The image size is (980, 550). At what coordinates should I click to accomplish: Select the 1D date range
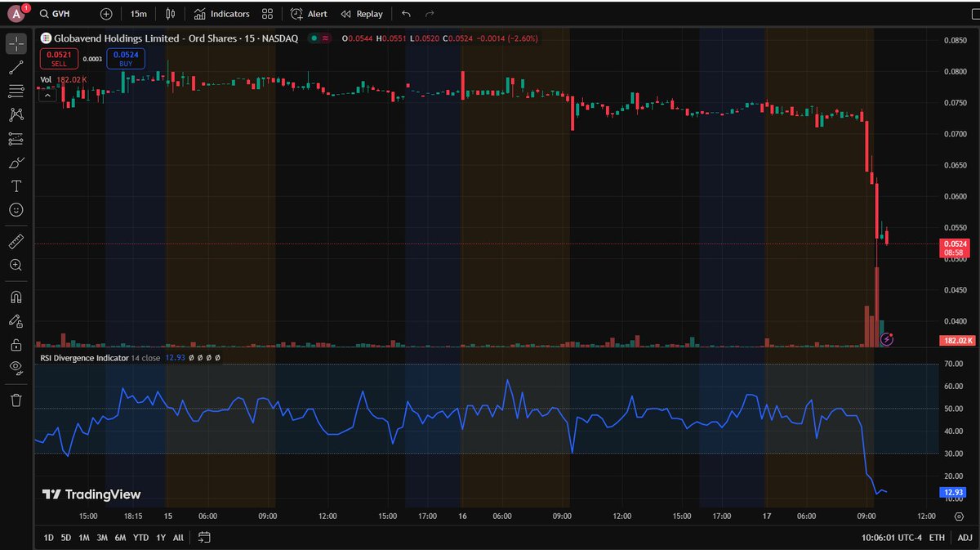(48, 537)
